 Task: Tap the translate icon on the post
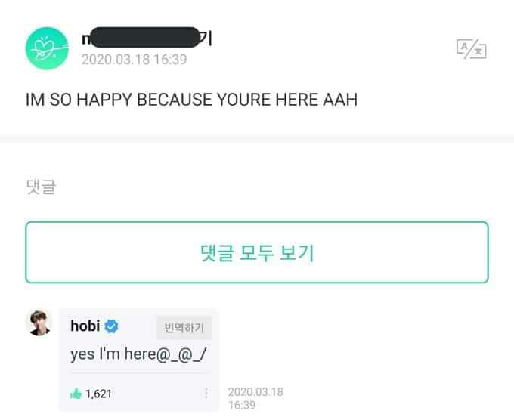pyautogui.click(x=472, y=49)
